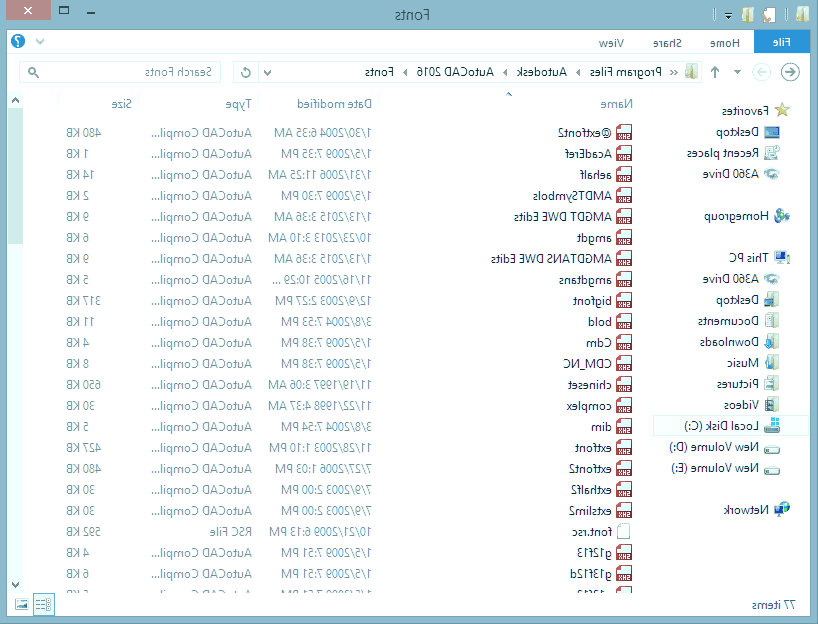Click the bigfont file icon
This screenshot has height=624, width=818.
click(x=624, y=301)
